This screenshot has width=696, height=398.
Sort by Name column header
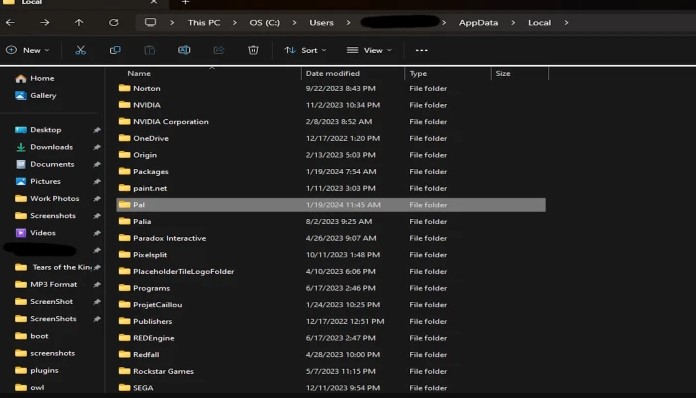tap(139, 73)
